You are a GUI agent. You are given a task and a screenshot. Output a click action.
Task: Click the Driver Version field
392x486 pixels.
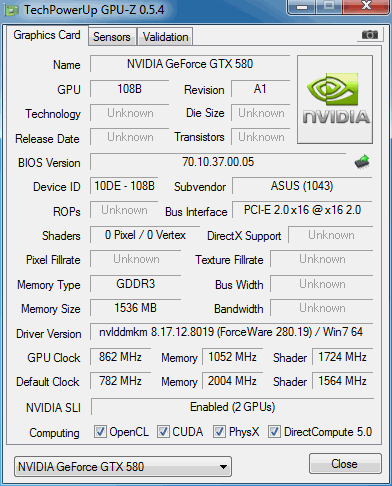[x=231, y=332]
